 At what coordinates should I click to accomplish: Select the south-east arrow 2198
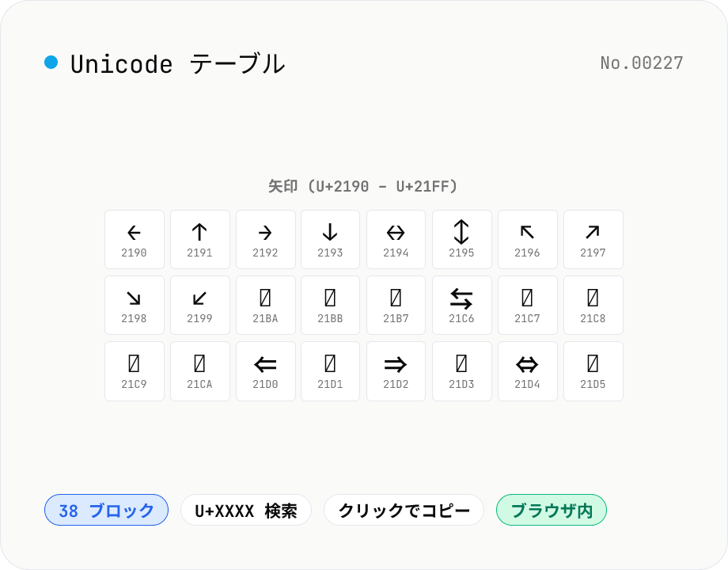(x=135, y=306)
